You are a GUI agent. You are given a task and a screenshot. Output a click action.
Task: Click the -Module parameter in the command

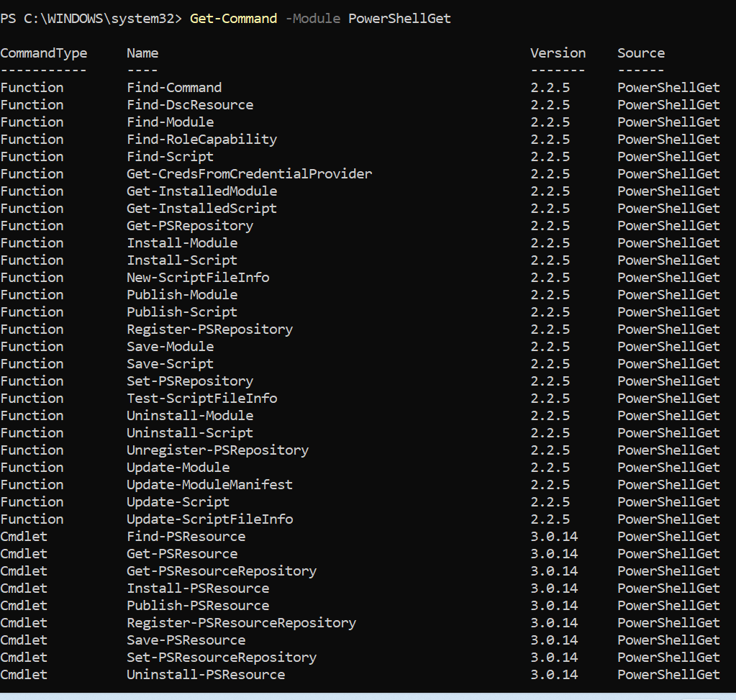tap(313, 19)
